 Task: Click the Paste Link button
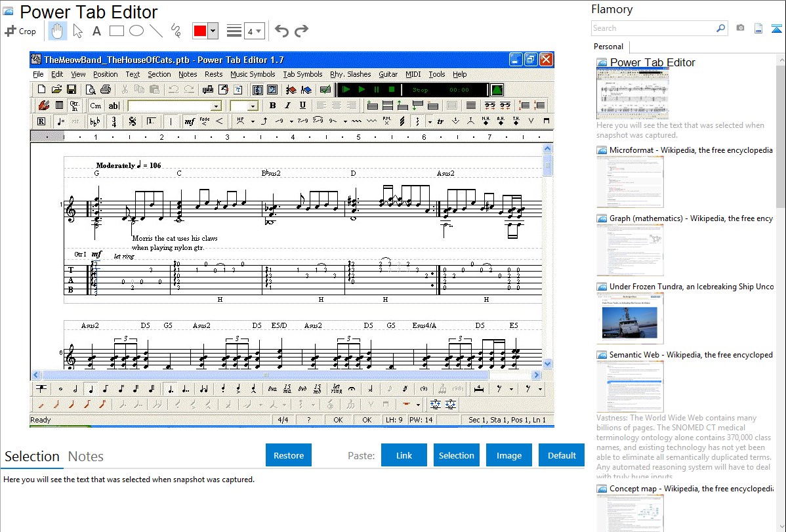click(x=404, y=455)
